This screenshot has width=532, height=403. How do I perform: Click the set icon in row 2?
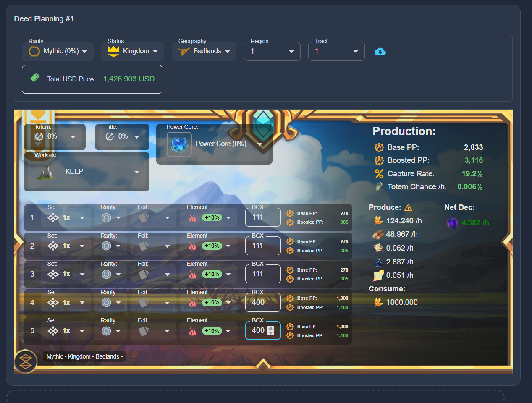pyautogui.click(x=53, y=246)
